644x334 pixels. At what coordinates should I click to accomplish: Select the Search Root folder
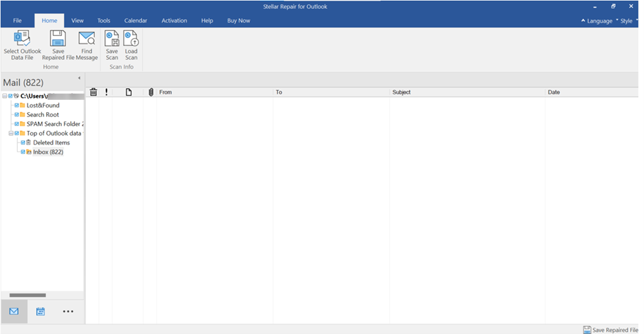43,115
